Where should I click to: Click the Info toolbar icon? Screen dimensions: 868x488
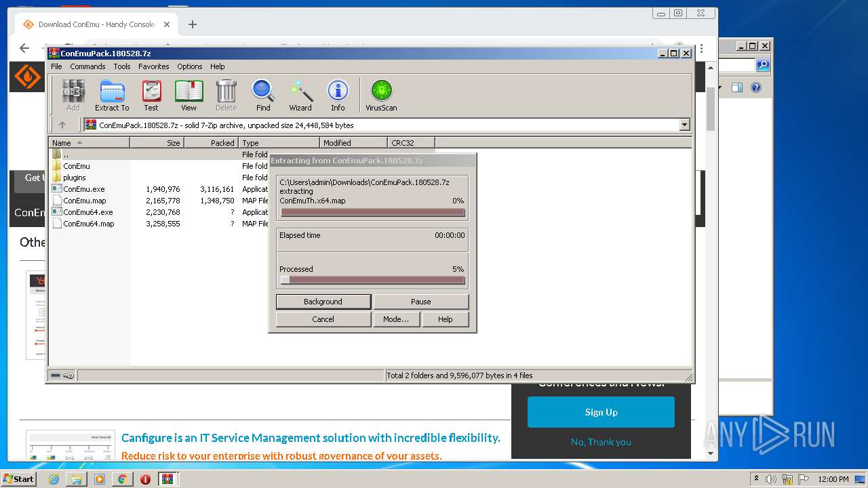click(x=338, y=95)
